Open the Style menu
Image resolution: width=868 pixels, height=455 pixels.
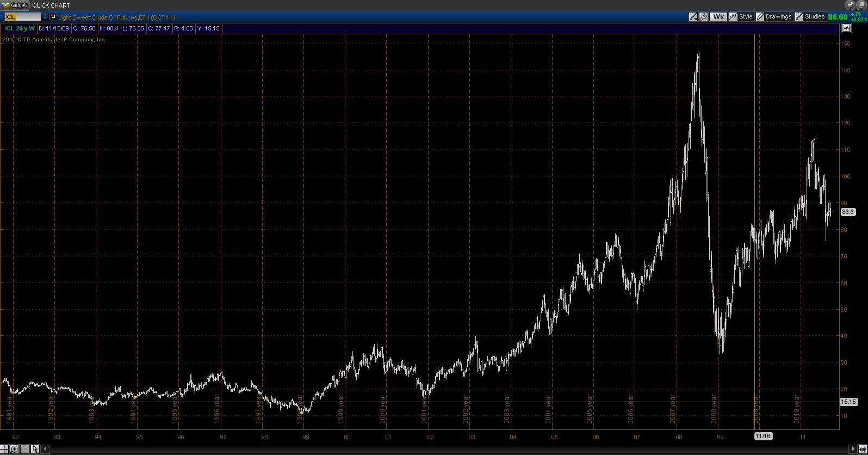click(741, 17)
